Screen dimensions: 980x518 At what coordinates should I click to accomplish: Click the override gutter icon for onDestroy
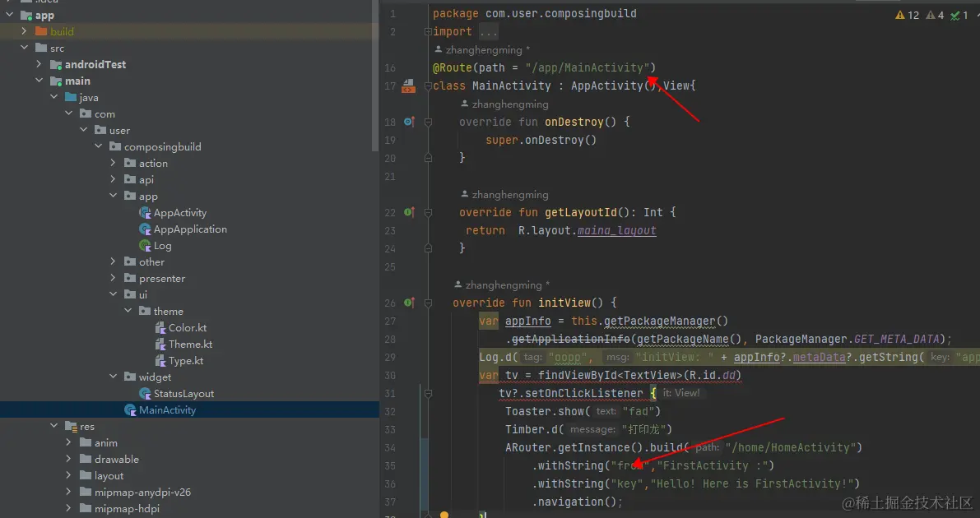409,122
